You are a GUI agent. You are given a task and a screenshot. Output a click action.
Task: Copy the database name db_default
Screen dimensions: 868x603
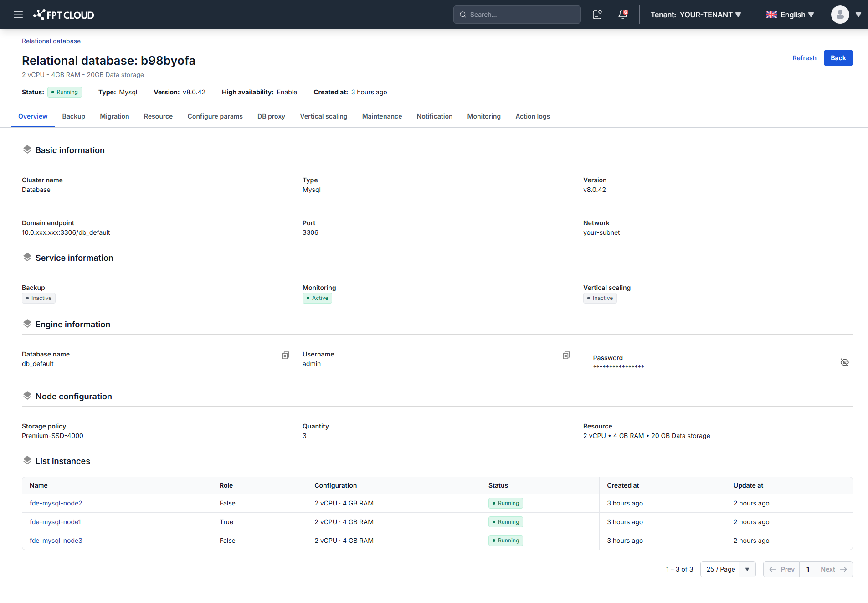coord(286,355)
